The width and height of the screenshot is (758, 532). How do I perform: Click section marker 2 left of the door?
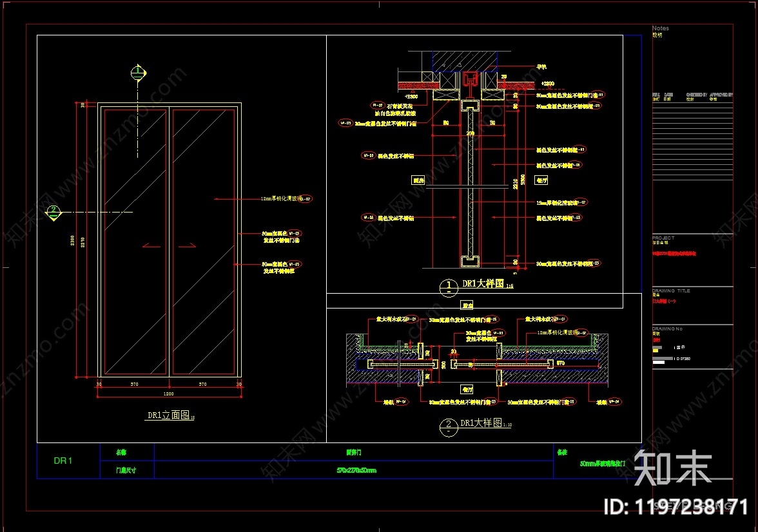coord(54,212)
